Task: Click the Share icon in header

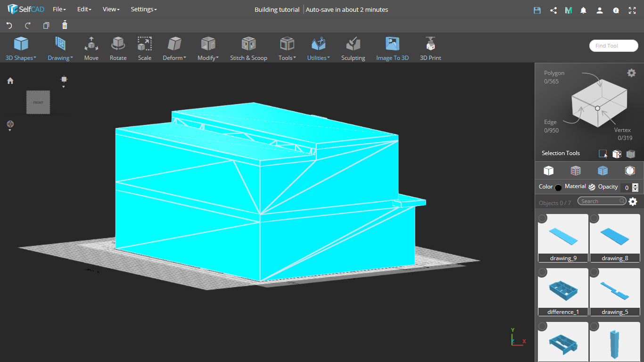Action: coord(553,10)
